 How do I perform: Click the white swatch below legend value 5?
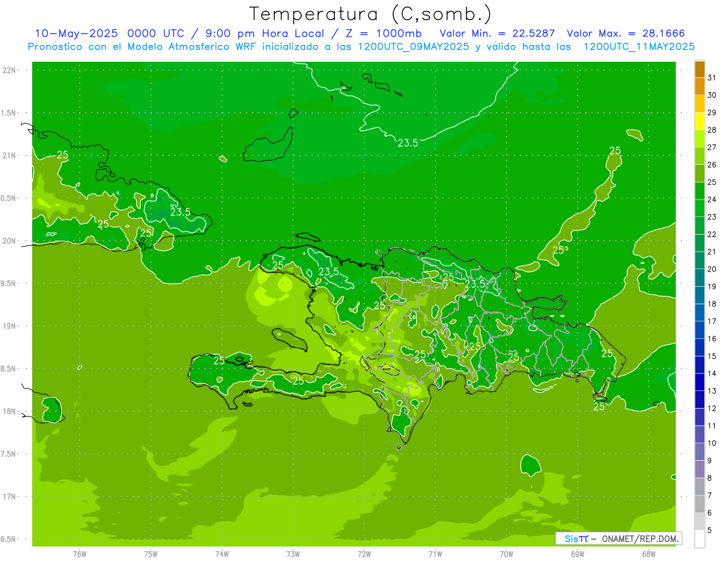pos(699,539)
